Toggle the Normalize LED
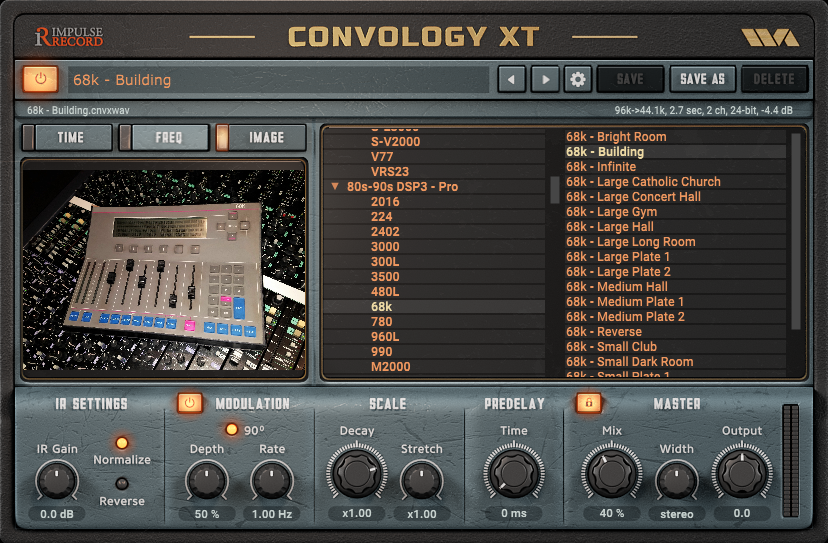The width and height of the screenshot is (828, 543). (x=121, y=443)
